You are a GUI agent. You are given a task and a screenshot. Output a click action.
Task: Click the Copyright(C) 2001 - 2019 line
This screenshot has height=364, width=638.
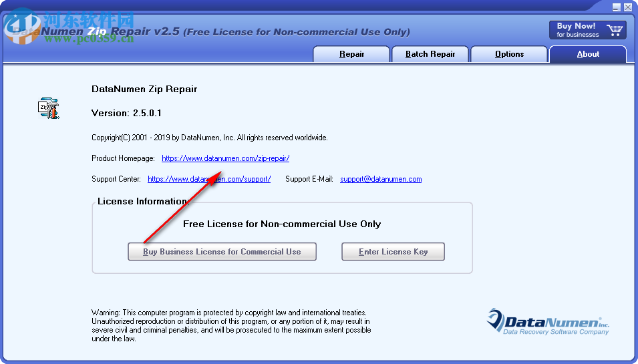click(x=210, y=138)
